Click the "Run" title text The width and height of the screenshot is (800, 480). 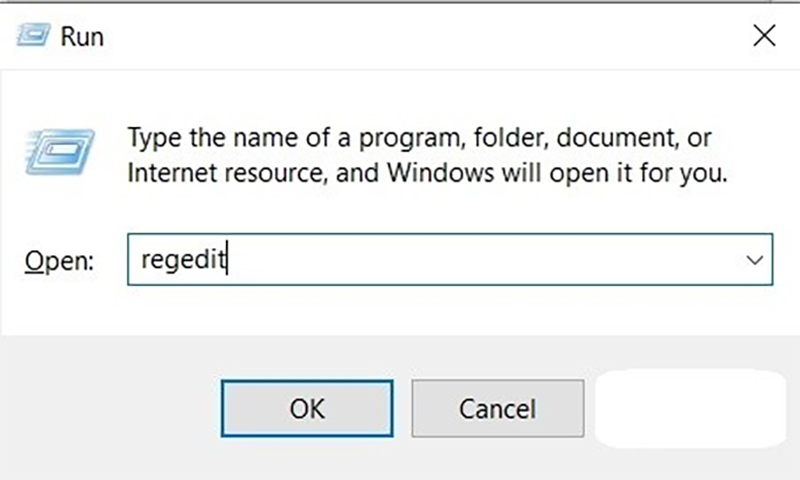[82, 37]
